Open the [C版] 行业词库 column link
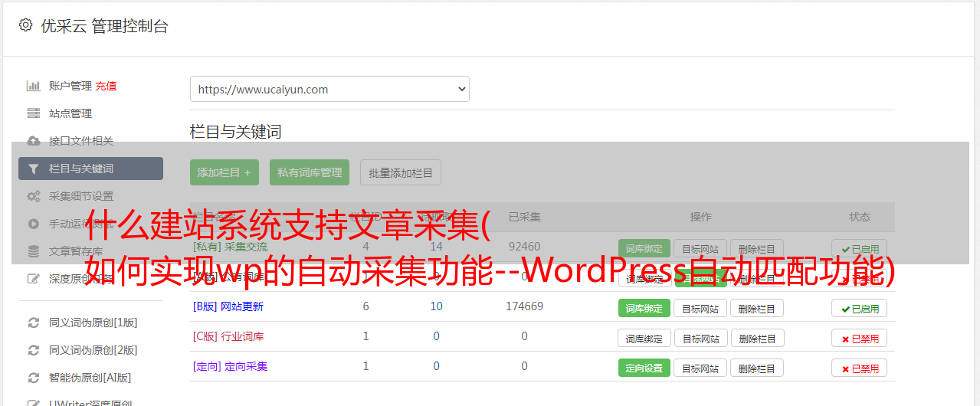Viewport: 980px width, 406px height. pos(228,336)
